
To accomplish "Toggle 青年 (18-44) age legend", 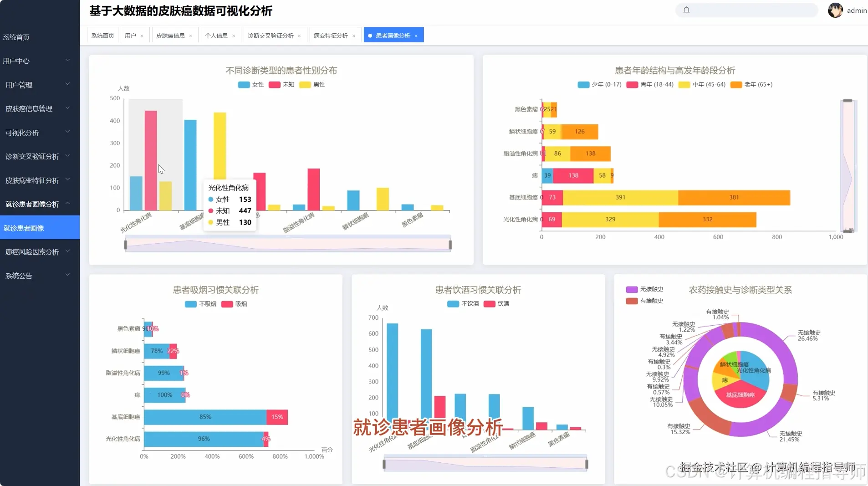I will (650, 85).
